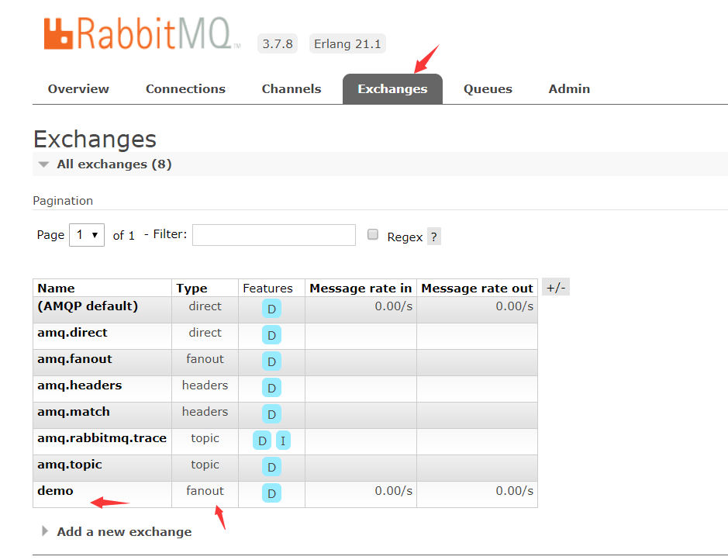Click the I internal badge for amq.rabbitmq.trace

[283, 441]
